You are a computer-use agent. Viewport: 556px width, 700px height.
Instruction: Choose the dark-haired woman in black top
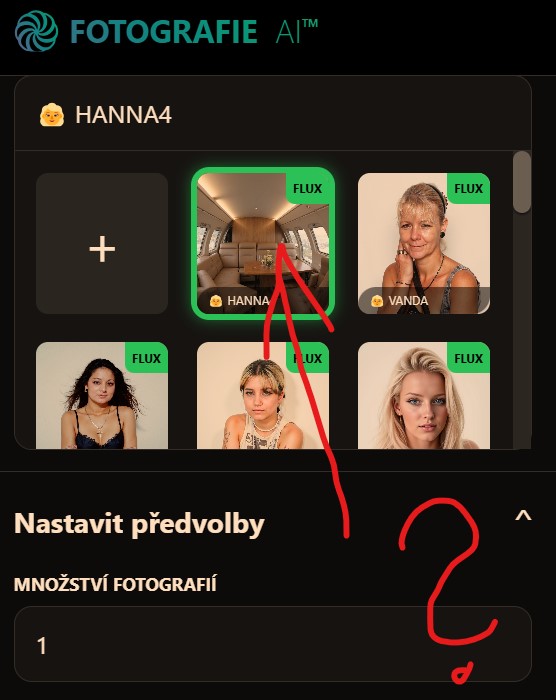click(x=102, y=396)
